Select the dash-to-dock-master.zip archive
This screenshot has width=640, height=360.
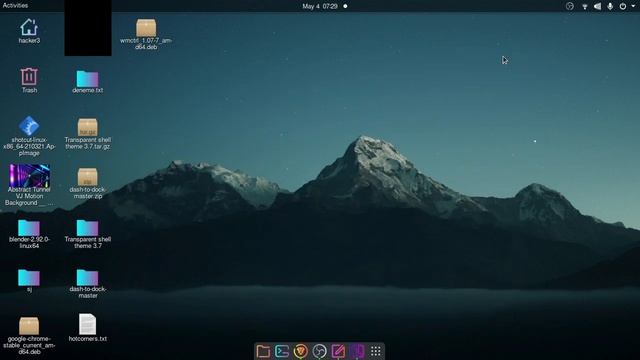[x=87, y=177]
